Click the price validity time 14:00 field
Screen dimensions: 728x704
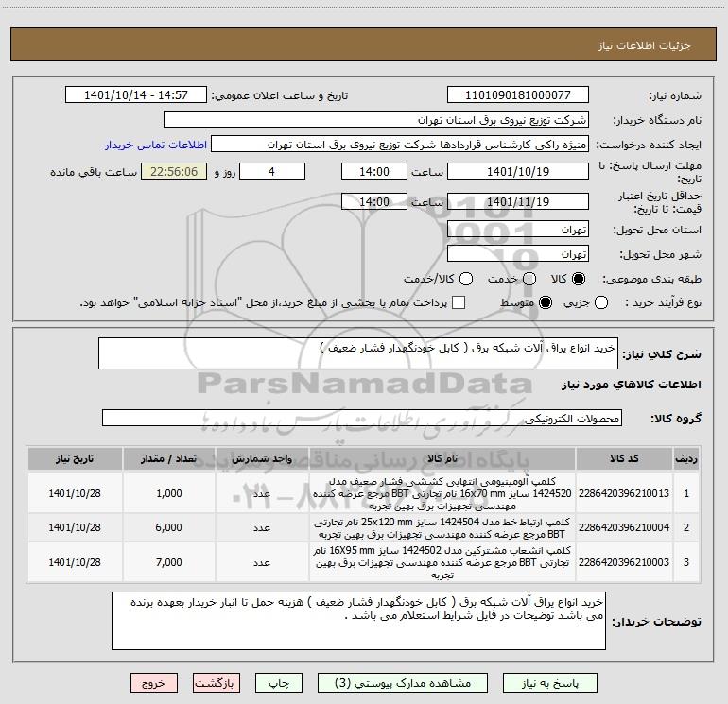374,201
